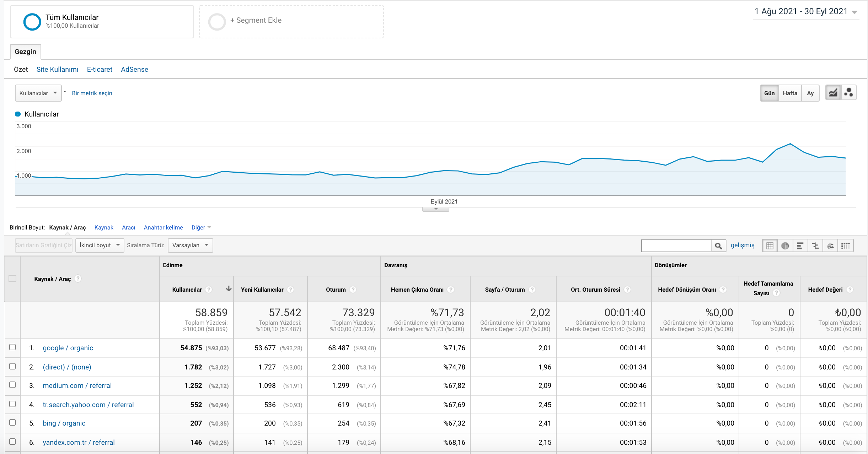Open help icon for Sayfa / Oturum
This screenshot has height=454, width=868.
click(x=532, y=290)
